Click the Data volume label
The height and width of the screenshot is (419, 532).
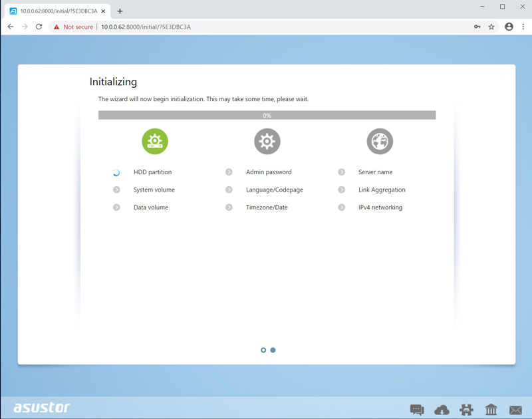pos(151,208)
